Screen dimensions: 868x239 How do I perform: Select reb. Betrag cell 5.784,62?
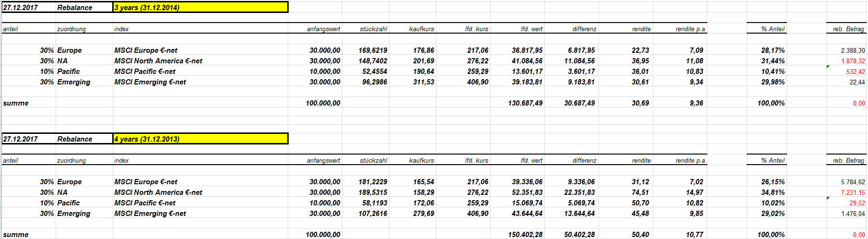click(x=853, y=182)
